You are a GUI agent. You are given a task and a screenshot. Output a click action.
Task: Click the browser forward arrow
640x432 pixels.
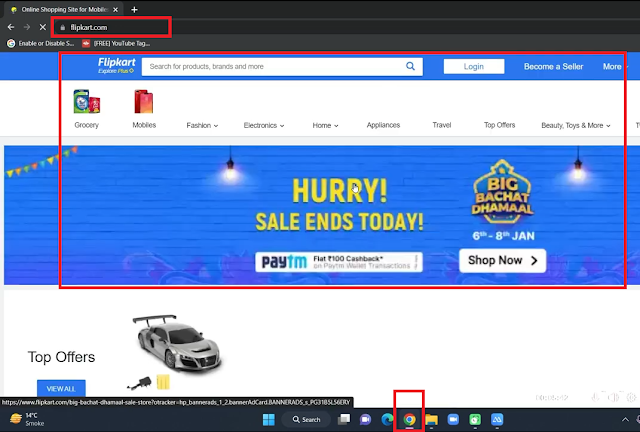pos(27,27)
